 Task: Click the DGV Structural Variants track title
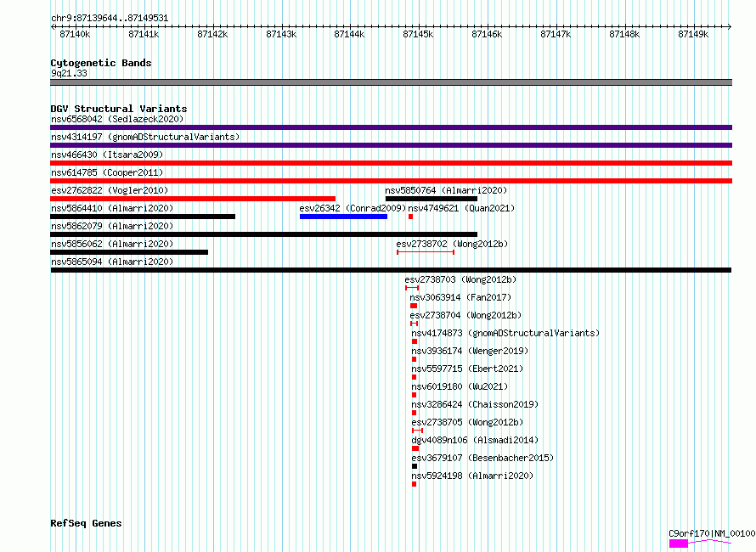point(119,109)
